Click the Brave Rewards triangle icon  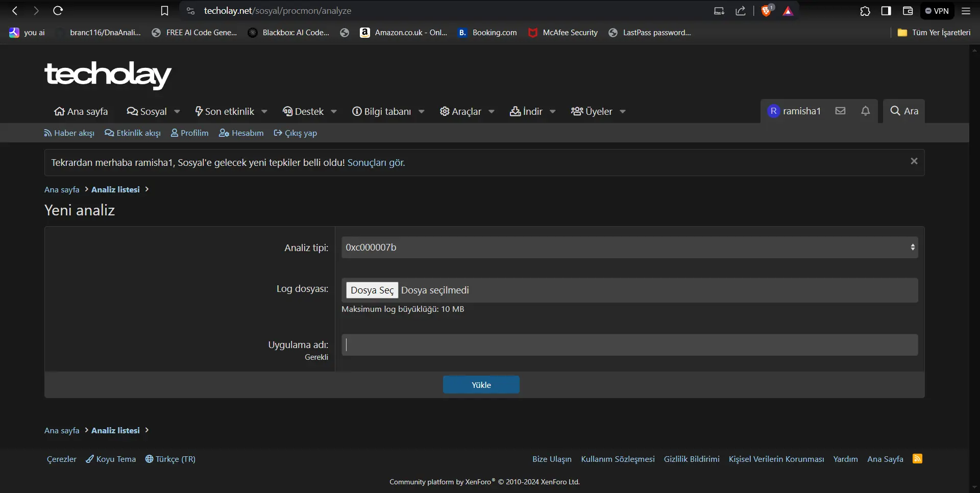(x=788, y=11)
